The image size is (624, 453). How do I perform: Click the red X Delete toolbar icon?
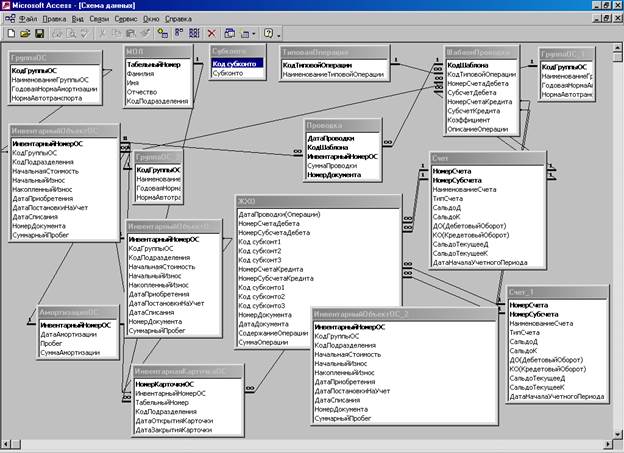coord(211,33)
